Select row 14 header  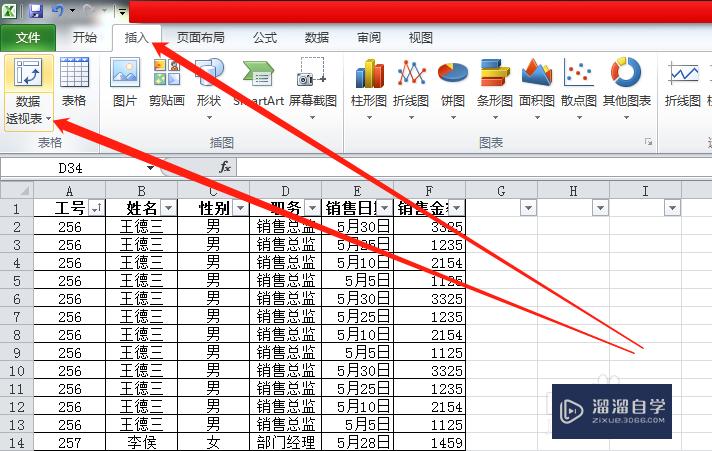click(17, 442)
